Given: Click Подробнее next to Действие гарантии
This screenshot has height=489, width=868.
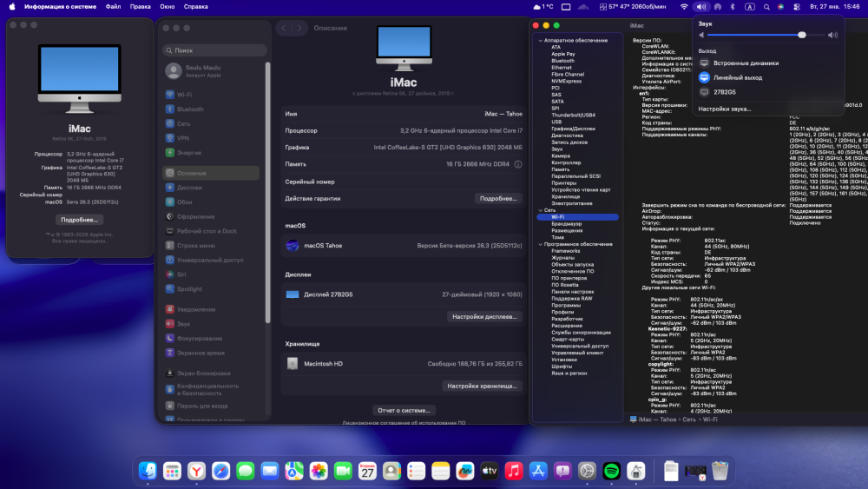Looking at the screenshot, I should click(498, 198).
